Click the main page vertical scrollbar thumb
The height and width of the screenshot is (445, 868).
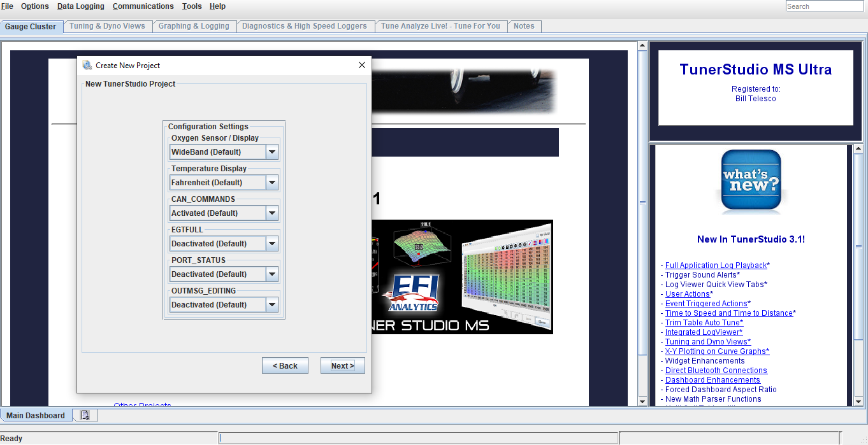pos(642,202)
